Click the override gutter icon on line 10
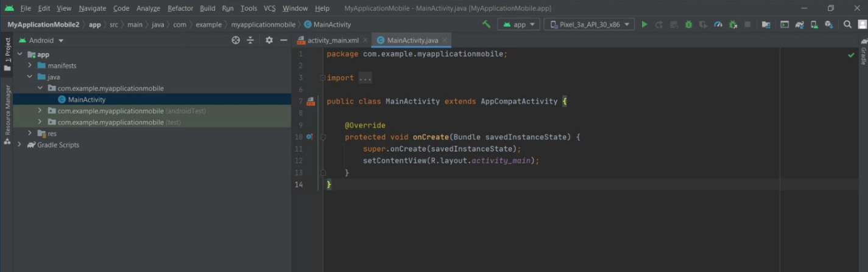The image size is (868, 272). (x=309, y=137)
